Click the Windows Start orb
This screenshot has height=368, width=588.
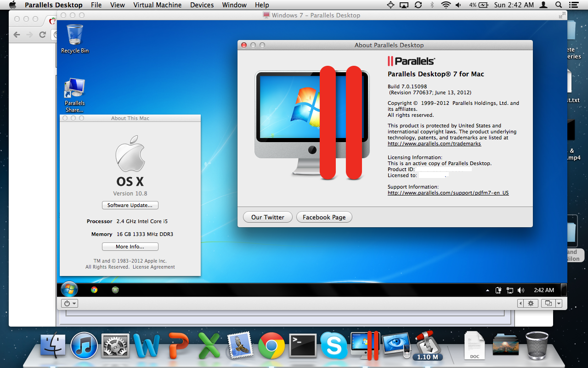click(x=69, y=290)
